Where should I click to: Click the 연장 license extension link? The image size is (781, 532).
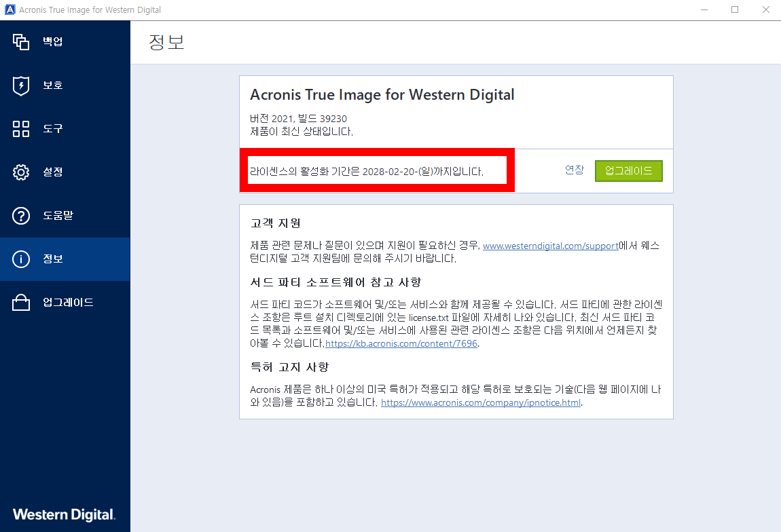575,170
